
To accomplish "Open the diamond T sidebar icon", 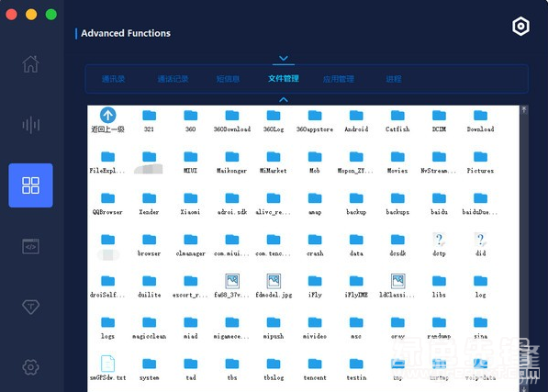I will coord(31,307).
